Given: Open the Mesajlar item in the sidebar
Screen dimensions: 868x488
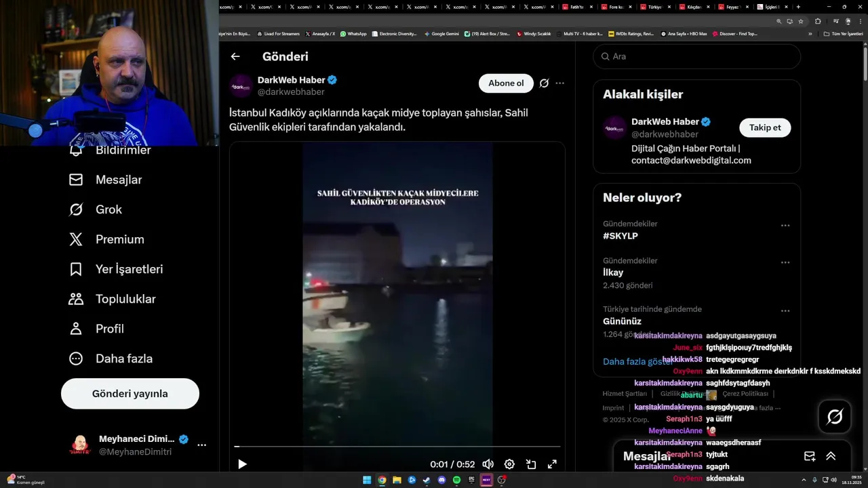Looking at the screenshot, I should [x=105, y=180].
